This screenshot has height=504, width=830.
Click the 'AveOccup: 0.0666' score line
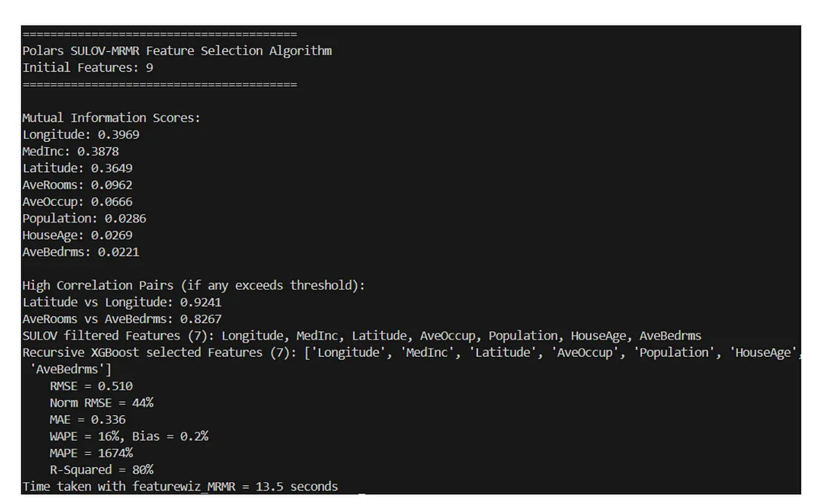tap(77, 201)
